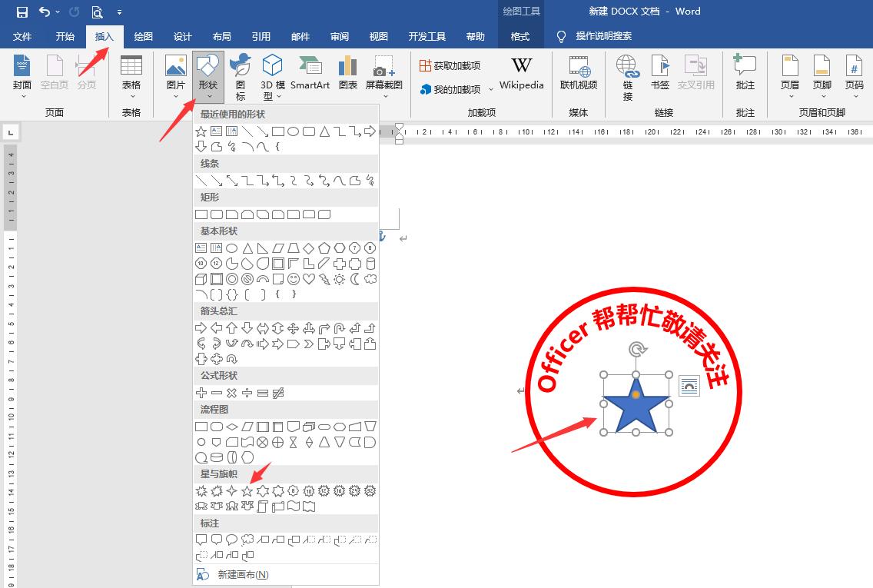Switch to the 开发工具 ribbon tab
The image size is (873, 588).
(x=427, y=36)
